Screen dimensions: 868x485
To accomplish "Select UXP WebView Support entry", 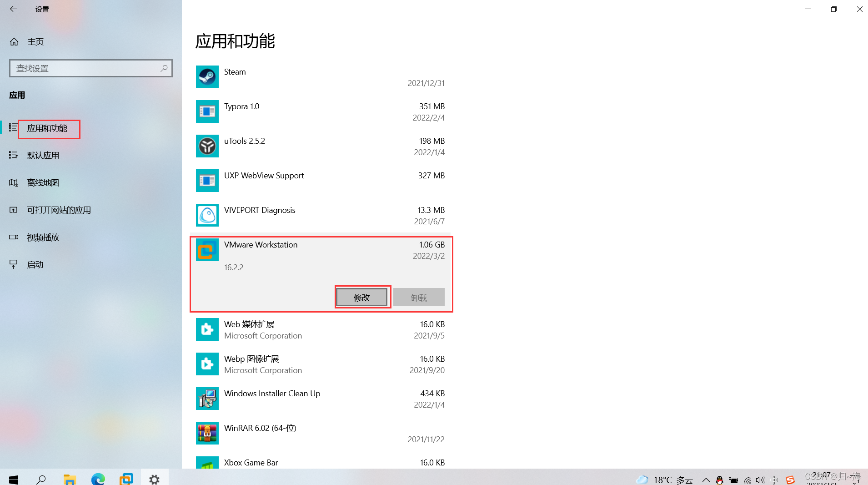I will 321,181.
